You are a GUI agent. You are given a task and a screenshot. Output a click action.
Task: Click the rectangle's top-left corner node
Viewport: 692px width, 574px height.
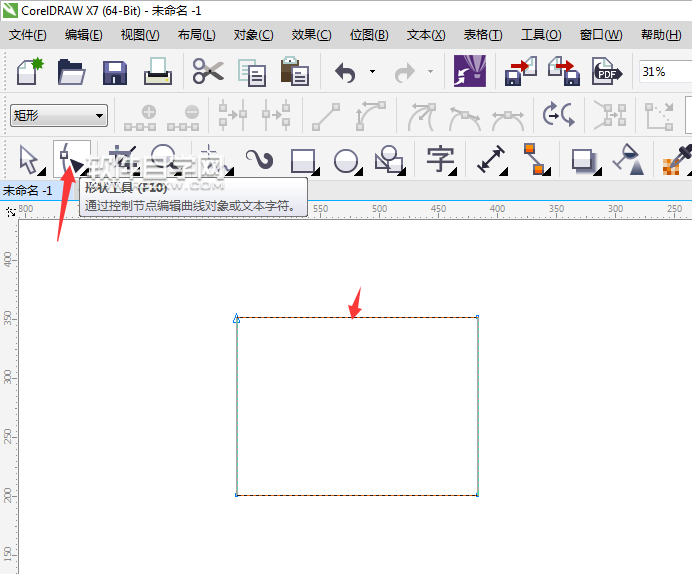(237, 318)
